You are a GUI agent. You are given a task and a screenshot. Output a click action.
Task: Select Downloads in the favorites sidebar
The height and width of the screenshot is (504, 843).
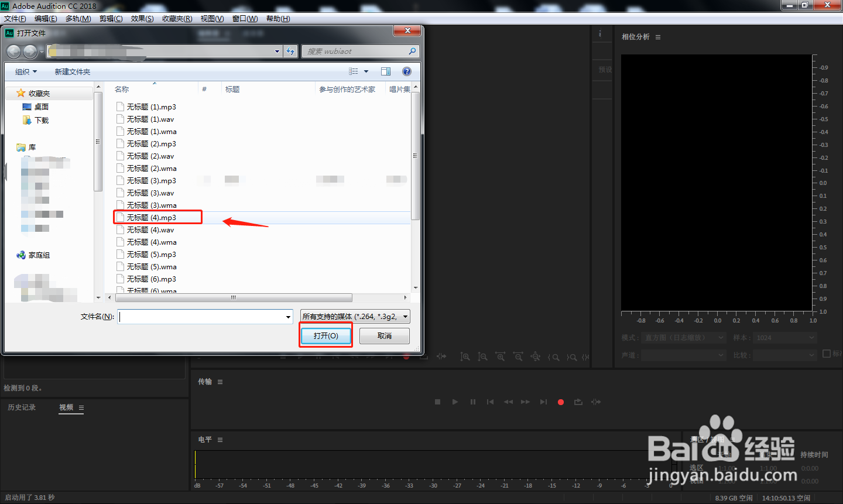(35, 120)
